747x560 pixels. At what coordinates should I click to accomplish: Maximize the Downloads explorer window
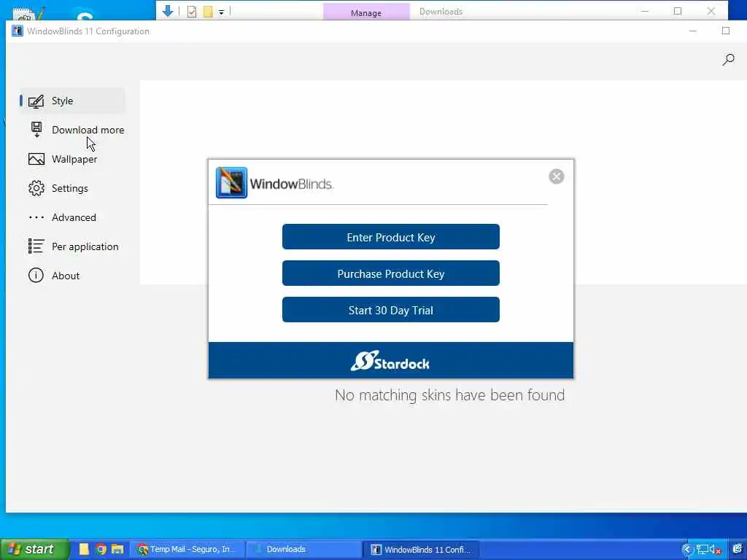tap(678, 11)
